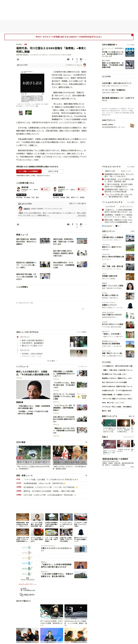Open トップページへ link
The image size is (138, 644).
[82, 367]
